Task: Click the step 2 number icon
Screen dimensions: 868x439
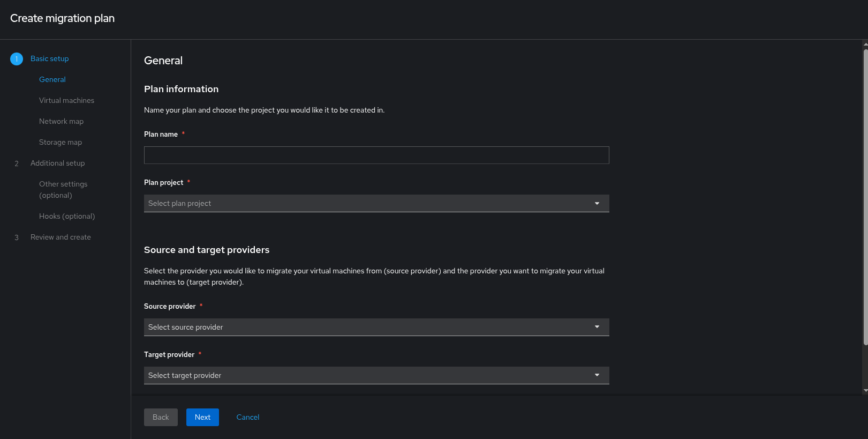Action: tap(17, 163)
